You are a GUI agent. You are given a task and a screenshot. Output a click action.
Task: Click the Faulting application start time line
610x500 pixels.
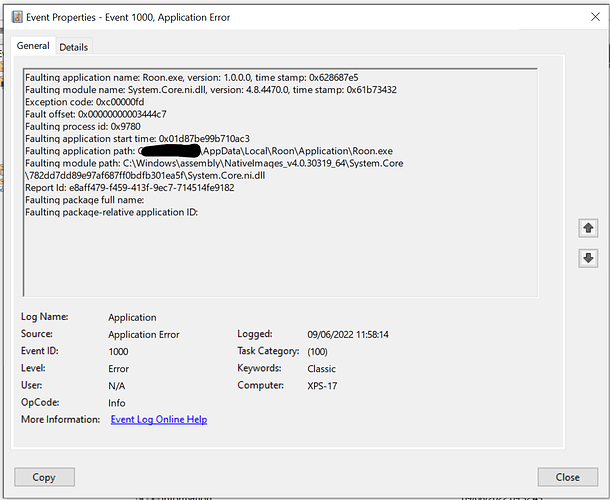point(137,139)
